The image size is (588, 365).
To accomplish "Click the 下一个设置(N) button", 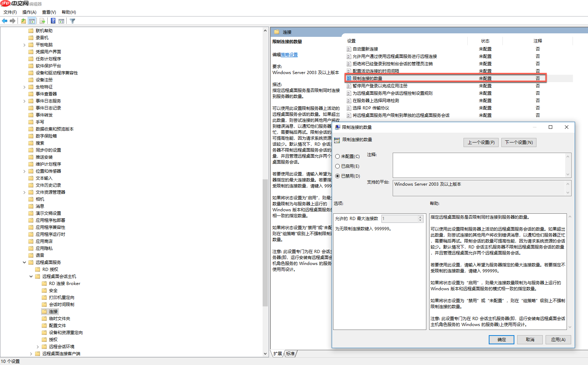I will tap(519, 142).
